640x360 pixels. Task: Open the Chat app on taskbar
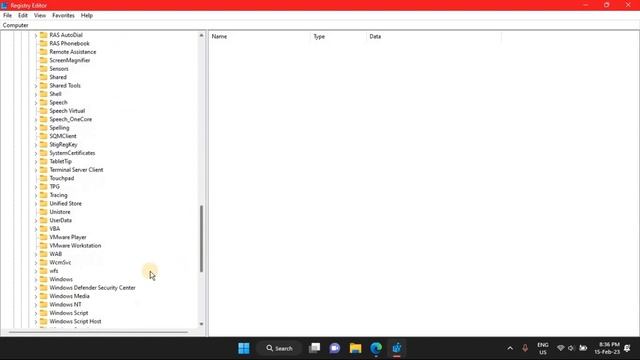pos(335,348)
